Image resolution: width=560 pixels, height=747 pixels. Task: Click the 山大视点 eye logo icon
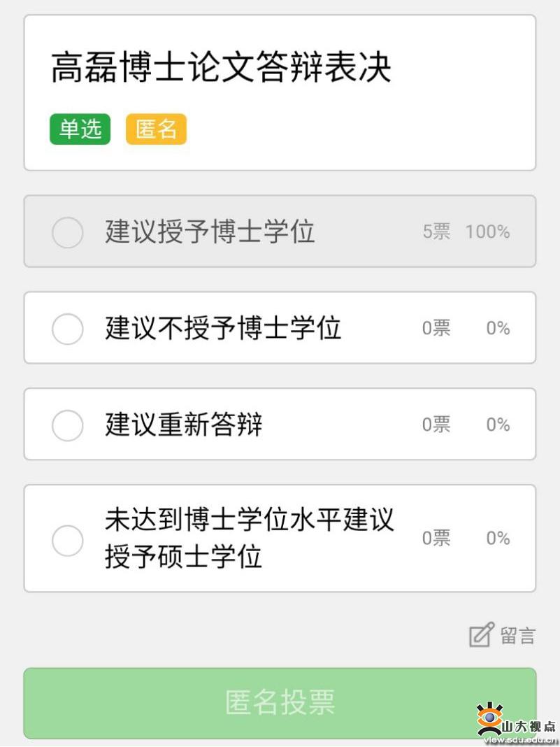point(490,718)
